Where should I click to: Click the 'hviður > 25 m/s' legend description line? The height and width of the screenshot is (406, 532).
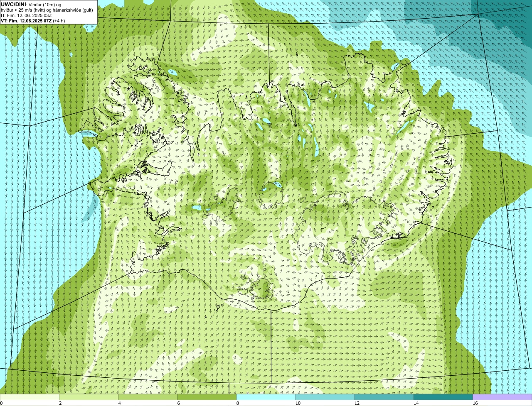point(47,10)
